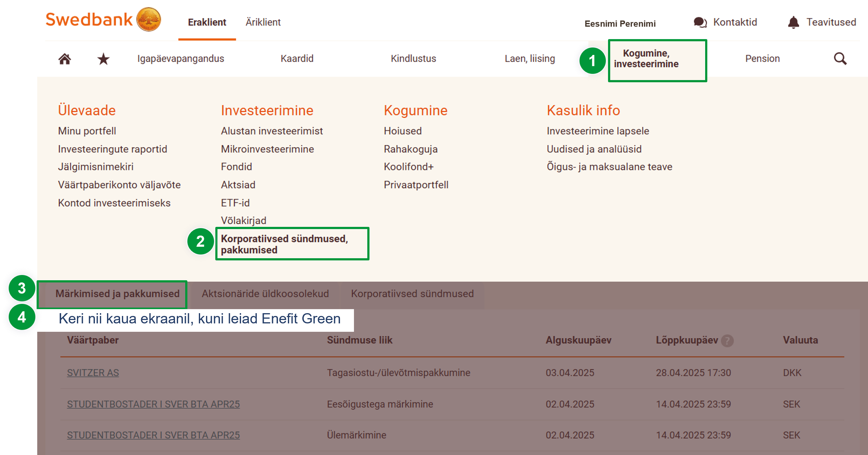Click the Tagasiostu-/ülevõtmispakkumine cell
868x455 pixels.
tap(398, 373)
